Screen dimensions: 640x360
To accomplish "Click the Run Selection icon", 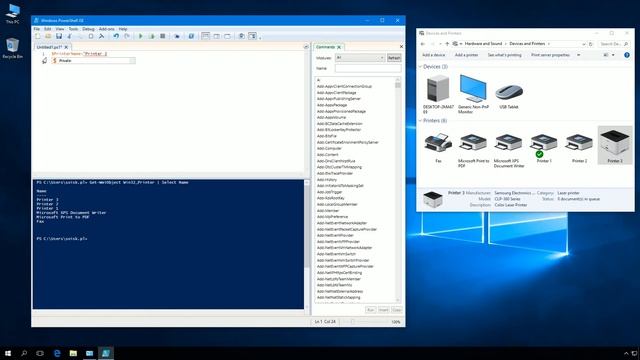I will tap(152, 36).
